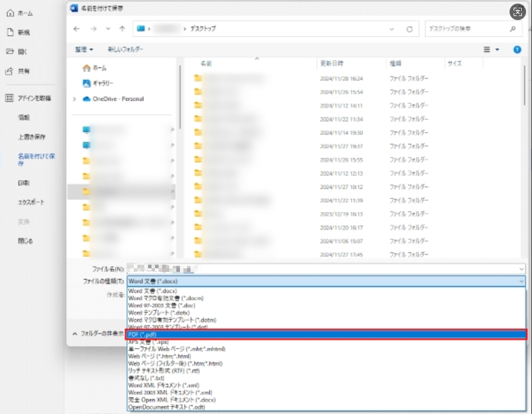Image resolution: width=532 pixels, height=414 pixels.
Task: Select PDF (*.pdf) from file type list
Action: [x=325, y=335]
